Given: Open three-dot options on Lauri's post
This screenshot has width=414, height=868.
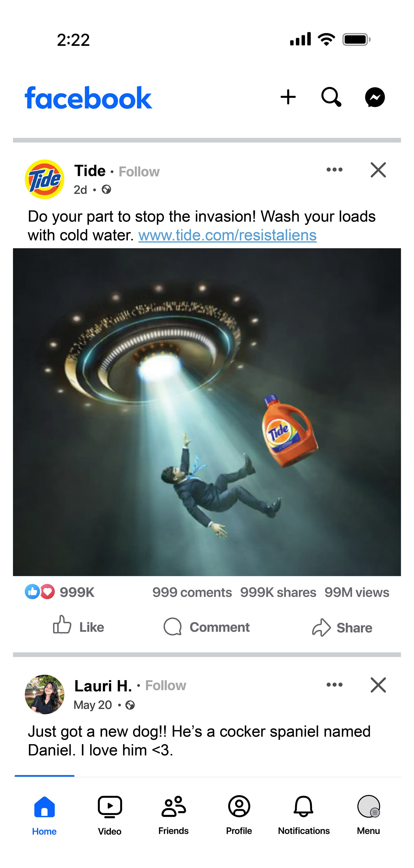Looking at the screenshot, I should tap(334, 685).
